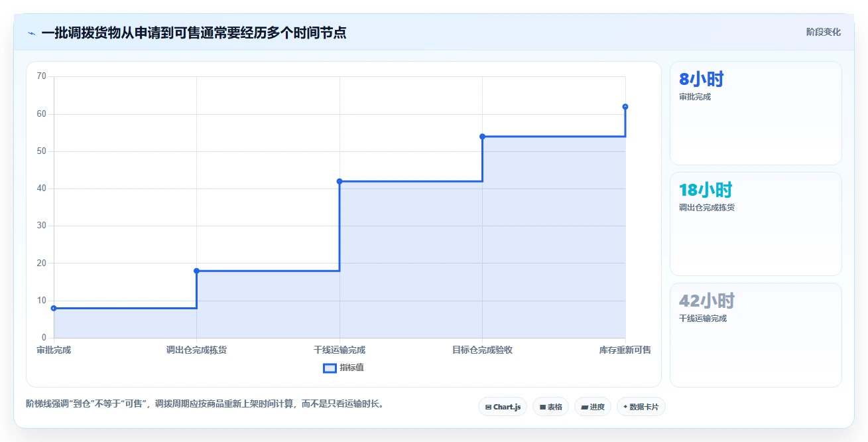868x442 pixels.
Task: Click the 表格 tag button
Action: [x=550, y=407]
